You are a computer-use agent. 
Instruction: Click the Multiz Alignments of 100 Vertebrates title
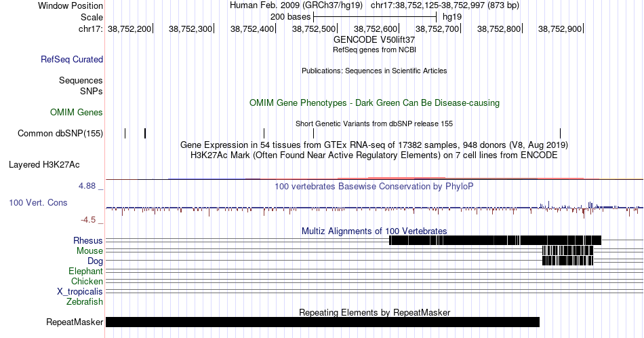[x=374, y=231]
